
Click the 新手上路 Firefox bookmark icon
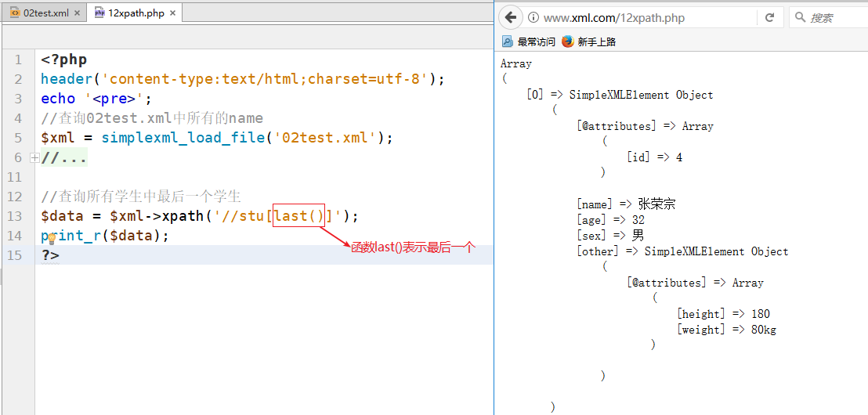(x=567, y=41)
